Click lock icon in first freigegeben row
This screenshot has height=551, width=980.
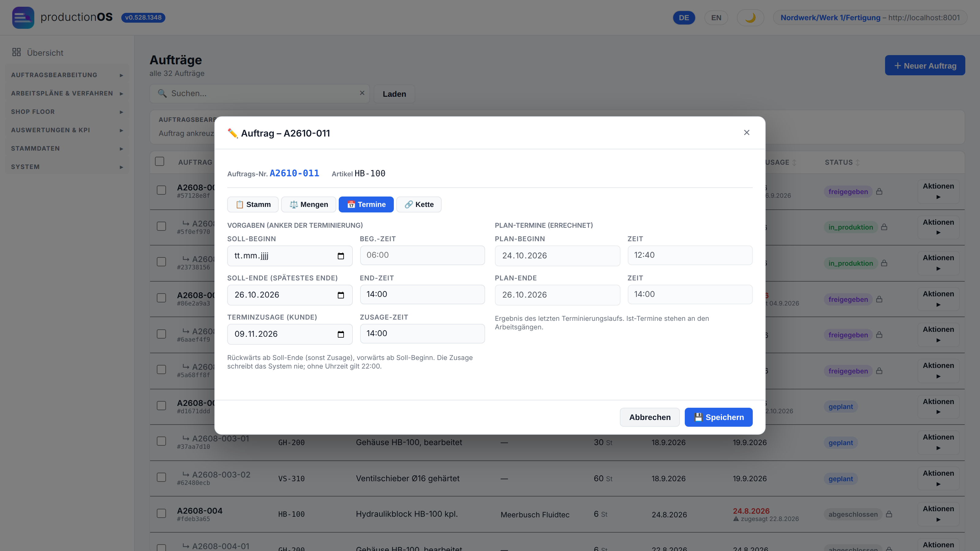[x=879, y=192]
